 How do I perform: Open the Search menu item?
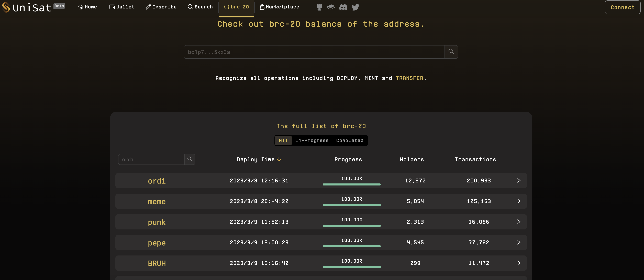point(200,7)
